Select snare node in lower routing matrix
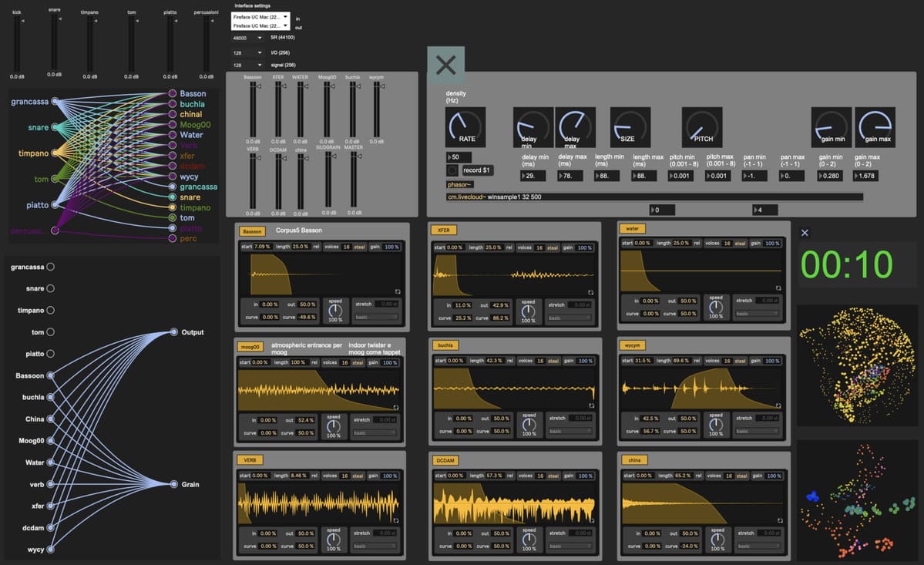The height and width of the screenshot is (565, 924). pyautogui.click(x=51, y=289)
